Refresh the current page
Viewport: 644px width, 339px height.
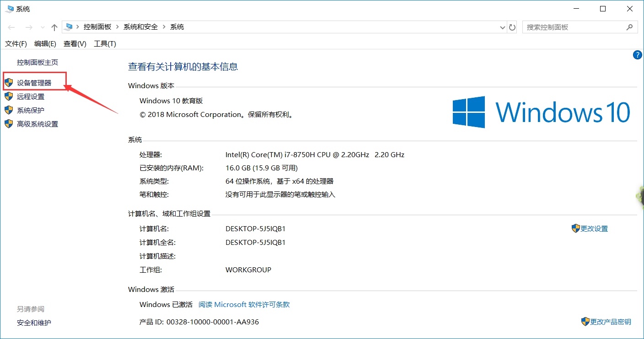(512, 27)
